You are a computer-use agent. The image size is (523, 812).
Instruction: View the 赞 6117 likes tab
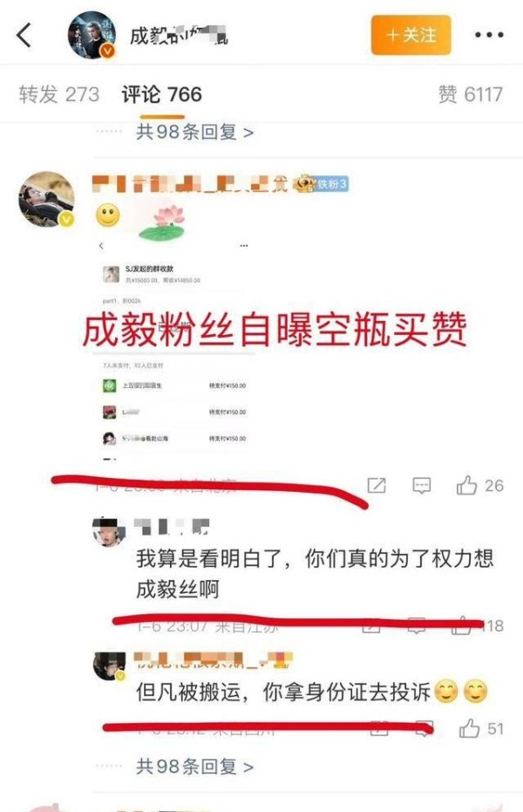pos(470,94)
